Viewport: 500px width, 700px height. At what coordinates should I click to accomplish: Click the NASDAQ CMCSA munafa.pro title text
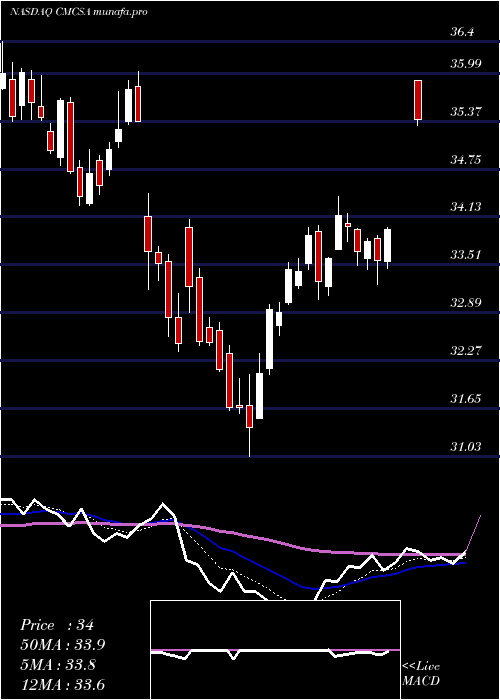[x=79, y=12]
